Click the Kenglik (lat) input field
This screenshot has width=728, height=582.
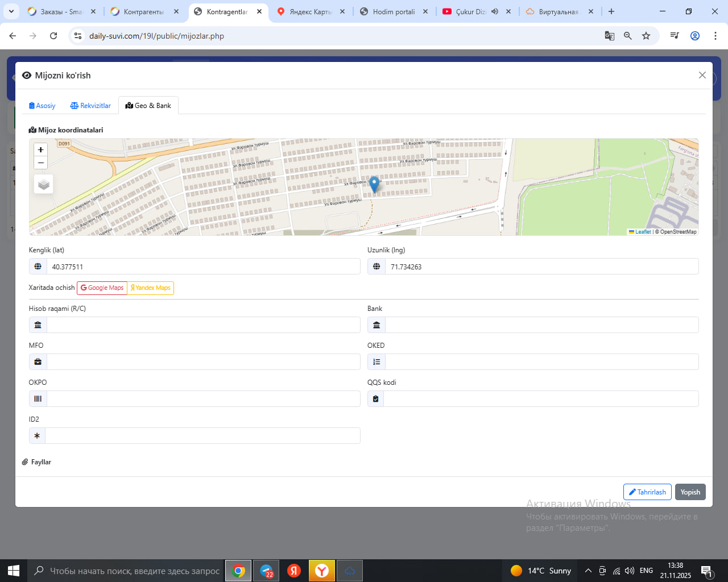pyautogui.click(x=203, y=267)
